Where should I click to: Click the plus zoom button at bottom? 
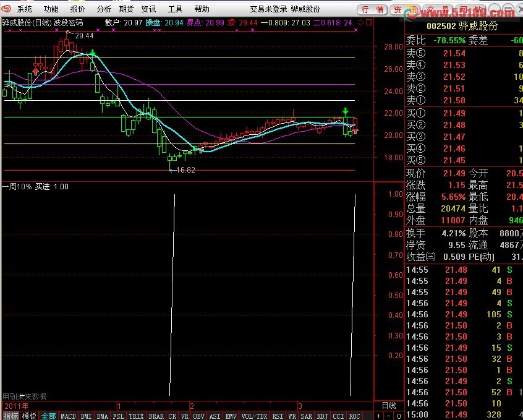[379, 416]
